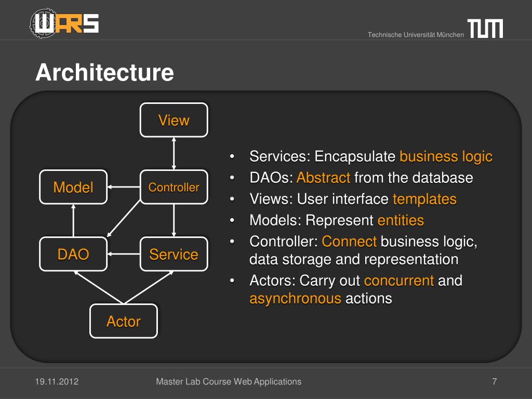The image size is (532, 399).
Task: Click 'Actors: Carry out' bullet text
Action: click(304, 281)
